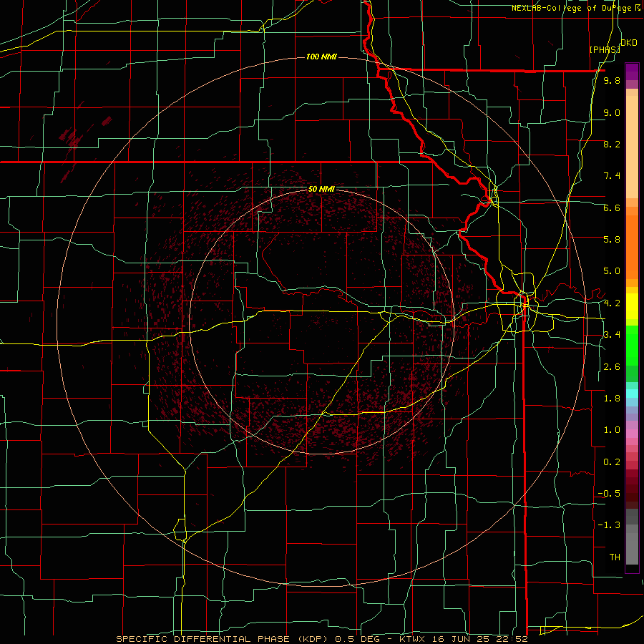This screenshot has height=644, width=644.
Task: Click the 0.2 scale value
Action: click(x=612, y=462)
